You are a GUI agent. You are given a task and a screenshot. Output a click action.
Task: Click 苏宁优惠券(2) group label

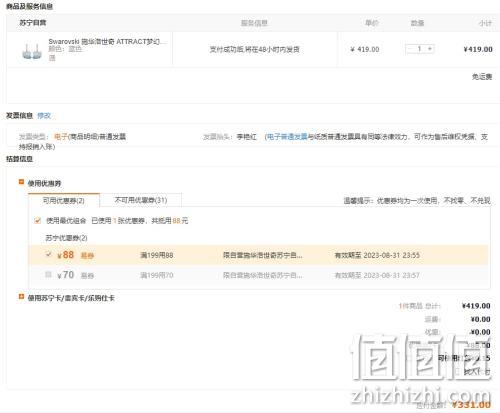[66, 238]
